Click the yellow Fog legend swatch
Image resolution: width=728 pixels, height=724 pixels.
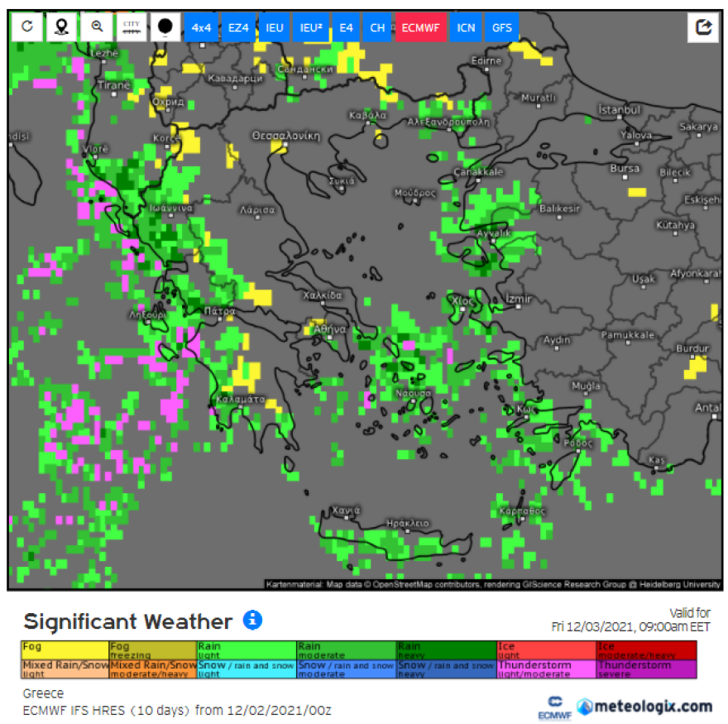[x=65, y=650]
